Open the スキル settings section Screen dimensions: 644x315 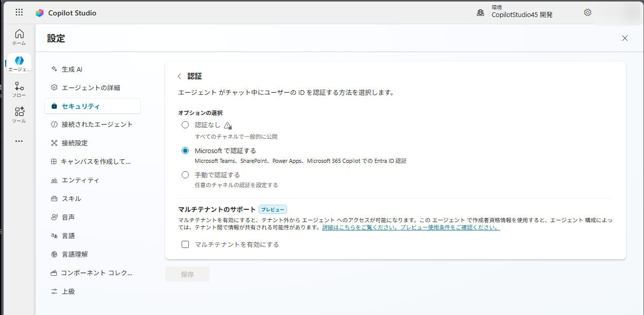[93, 198]
